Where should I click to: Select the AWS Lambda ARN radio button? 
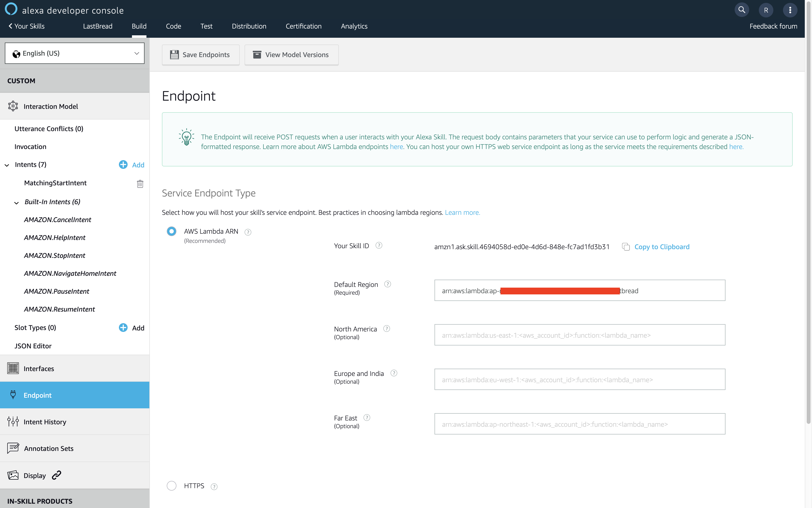click(171, 232)
